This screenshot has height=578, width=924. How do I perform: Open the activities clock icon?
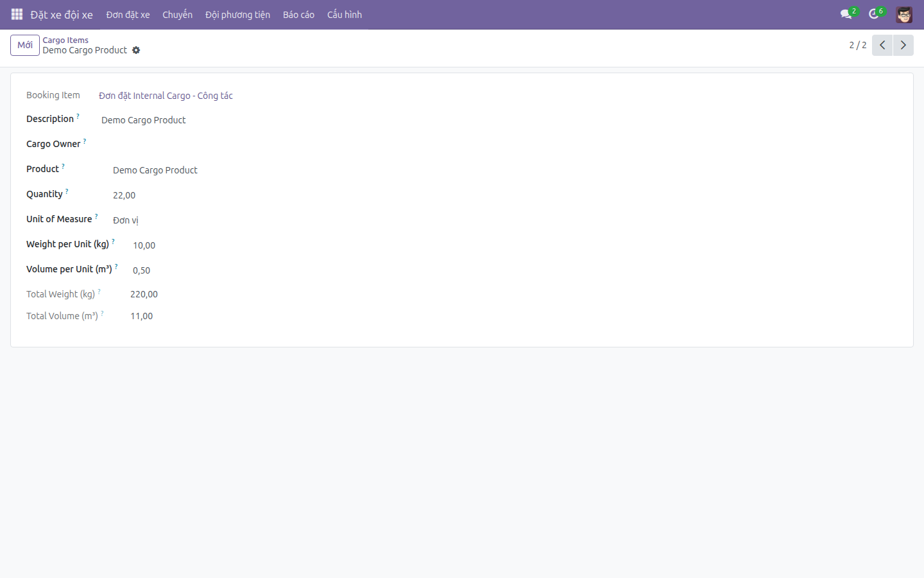pos(874,14)
